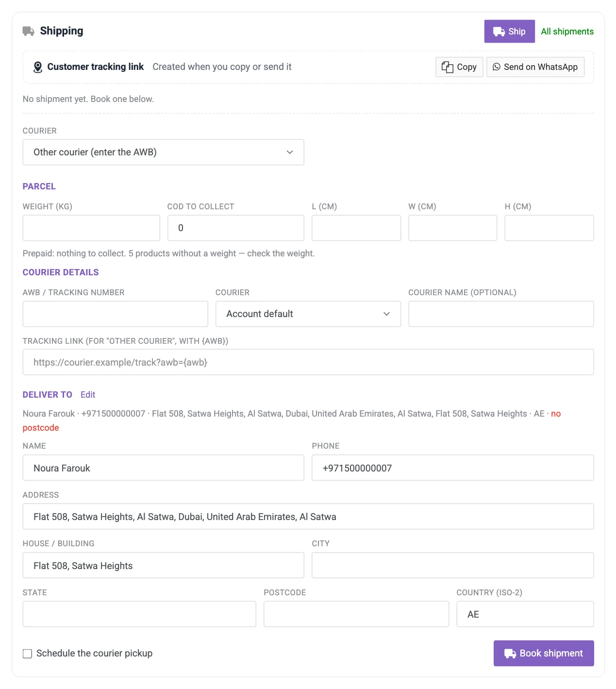Click the AWB / Tracking Number field

pyautogui.click(x=115, y=314)
